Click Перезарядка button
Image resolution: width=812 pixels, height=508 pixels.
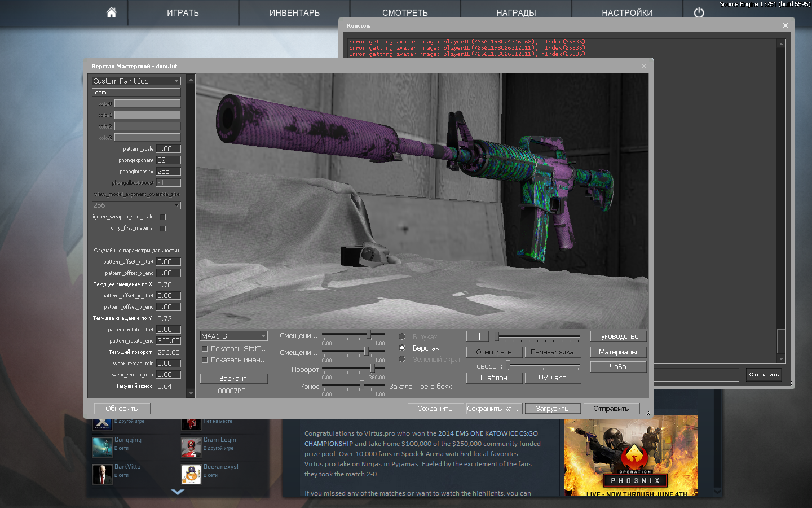coord(552,352)
